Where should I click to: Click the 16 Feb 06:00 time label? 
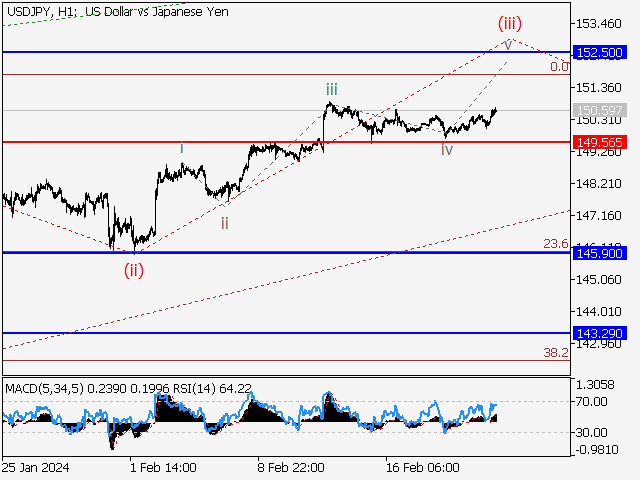click(422, 467)
